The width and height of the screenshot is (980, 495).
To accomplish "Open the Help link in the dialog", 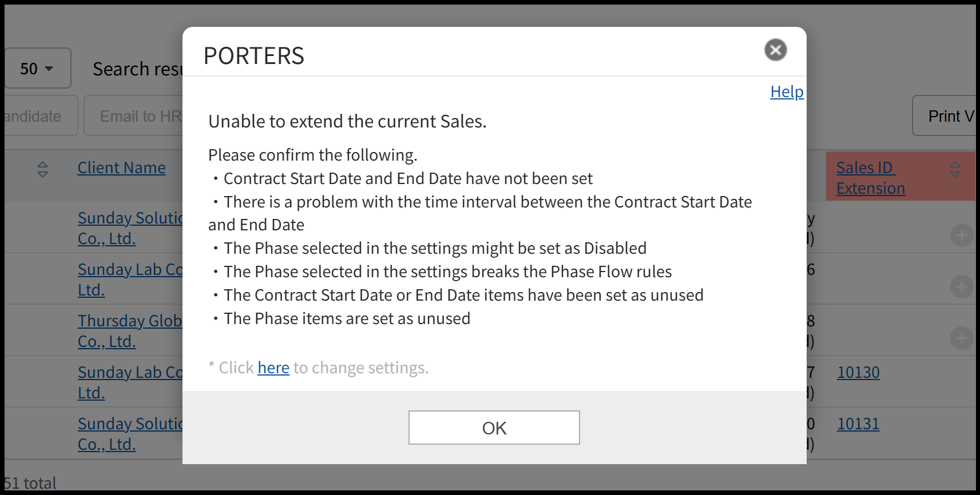I will 787,92.
